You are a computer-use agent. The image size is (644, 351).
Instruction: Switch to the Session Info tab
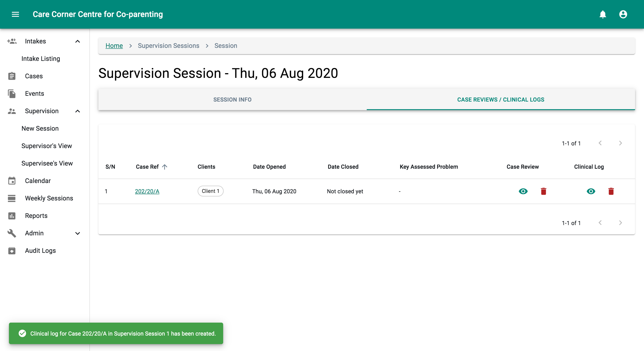tap(232, 100)
